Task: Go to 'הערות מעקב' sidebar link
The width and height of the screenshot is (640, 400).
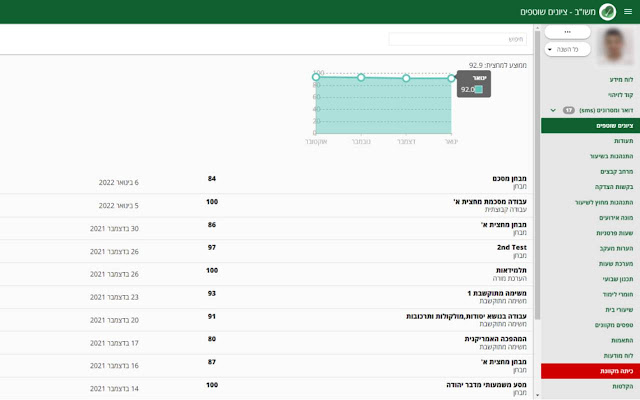Action: (x=616, y=248)
